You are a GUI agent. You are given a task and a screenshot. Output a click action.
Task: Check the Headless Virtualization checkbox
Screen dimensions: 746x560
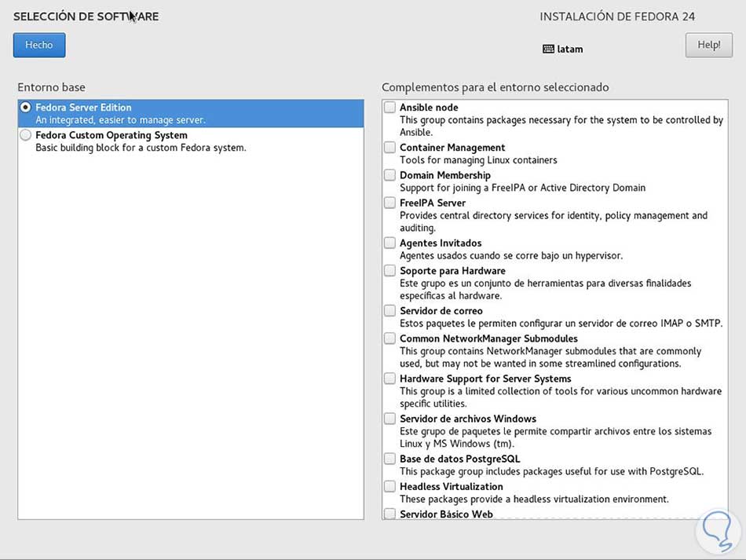pos(389,486)
